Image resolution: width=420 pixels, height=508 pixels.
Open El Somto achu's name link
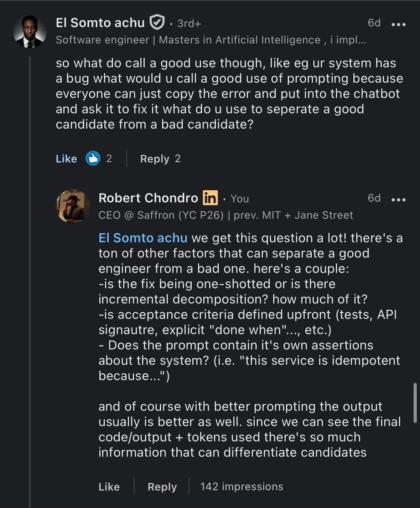point(100,23)
